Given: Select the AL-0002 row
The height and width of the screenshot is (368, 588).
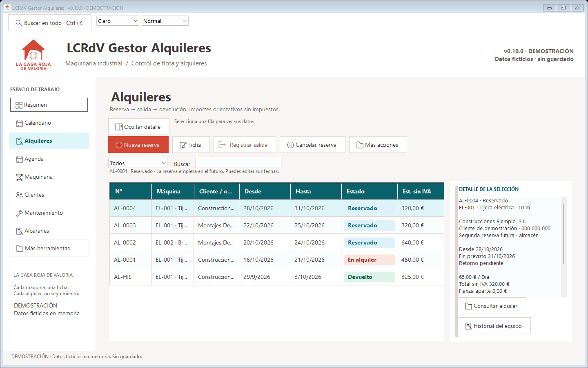Looking at the screenshot, I should pyautogui.click(x=277, y=242).
